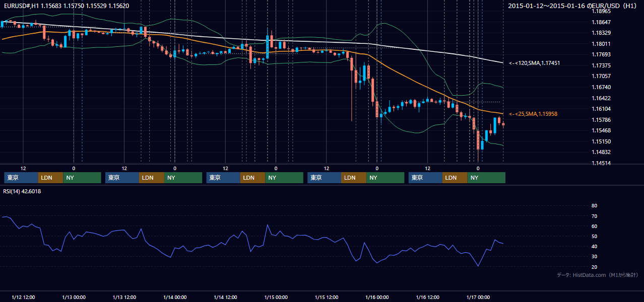This screenshot has height=302, width=644.
Task: Click the 1.16422 price axis label
Action: tap(601, 98)
